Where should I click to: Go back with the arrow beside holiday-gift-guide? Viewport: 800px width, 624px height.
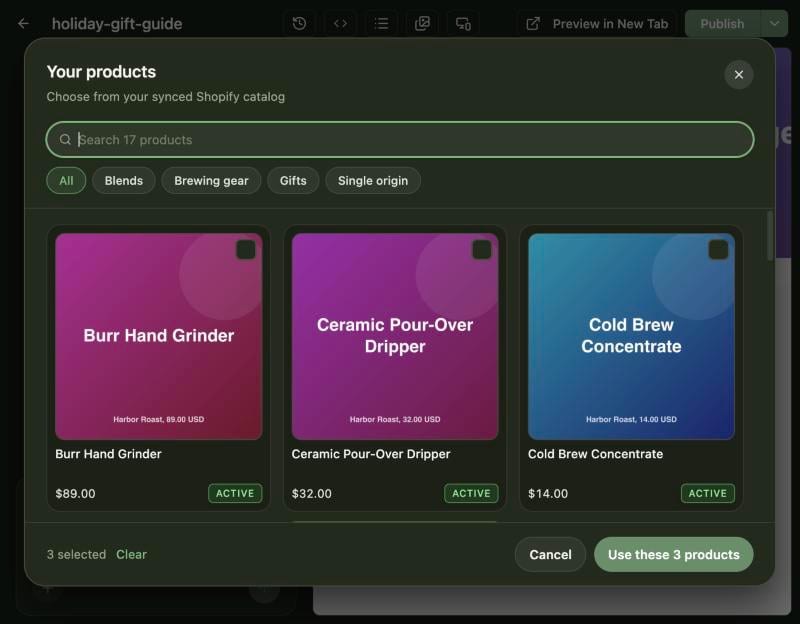(x=23, y=23)
